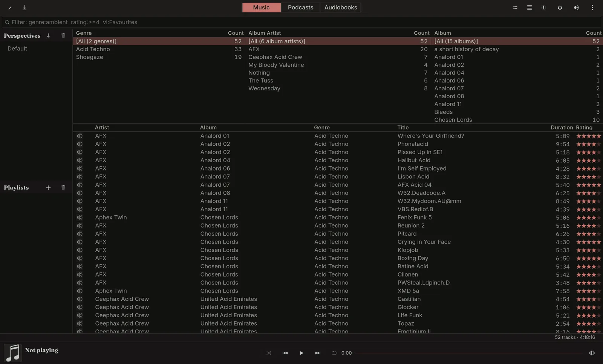603x364 pixels.
Task: Click speaker icon on Crying in Your Face row
Action: [x=80, y=242]
